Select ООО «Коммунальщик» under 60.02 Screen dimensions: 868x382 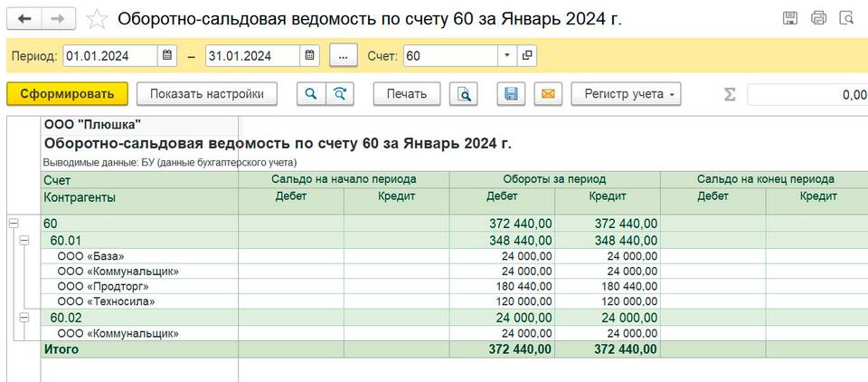(118, 334)
